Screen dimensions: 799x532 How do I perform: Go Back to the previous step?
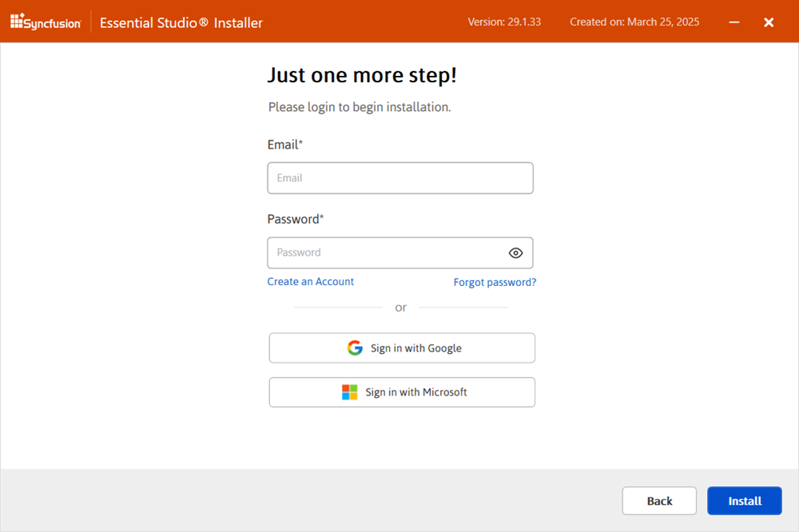[x=659, y=501]
